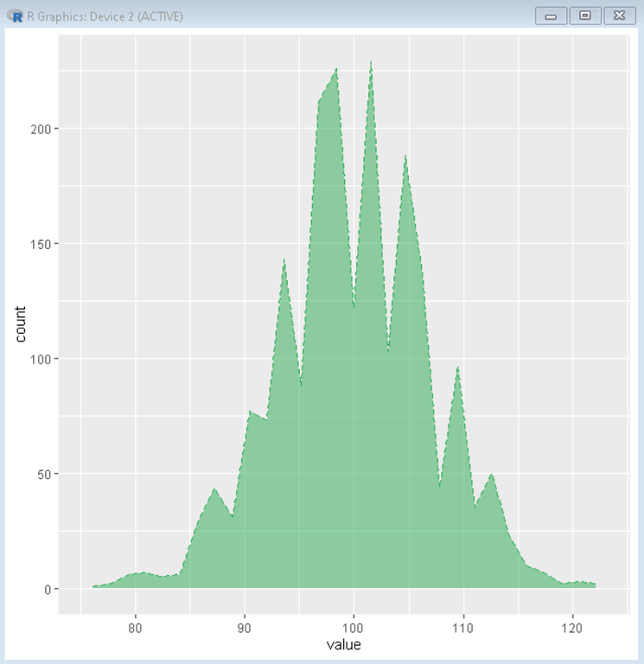Viewport: 644px width, 664px height.
Task: Click the 200 tick label on y-axis
Action: [x=41, y=129]
